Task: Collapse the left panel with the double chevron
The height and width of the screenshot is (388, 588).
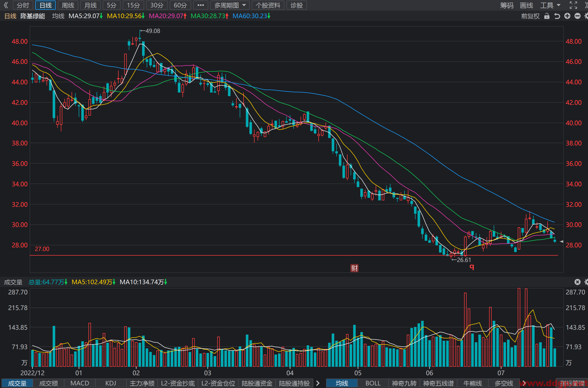Action: click(6, 5)
